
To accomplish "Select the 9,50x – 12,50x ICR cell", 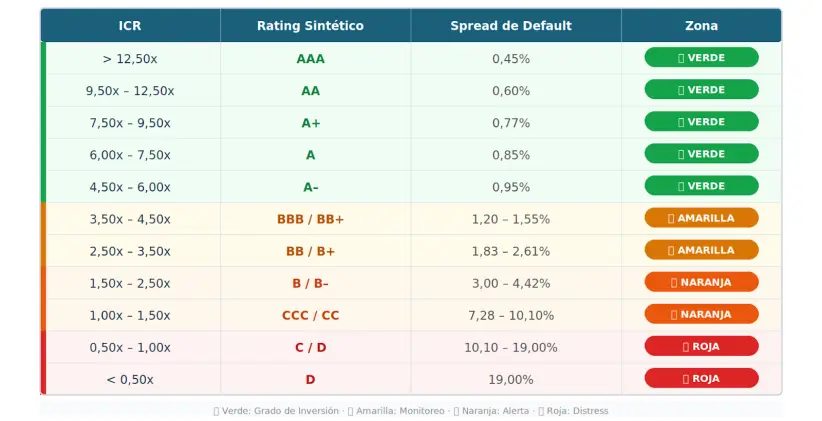I will pos(130,90).
